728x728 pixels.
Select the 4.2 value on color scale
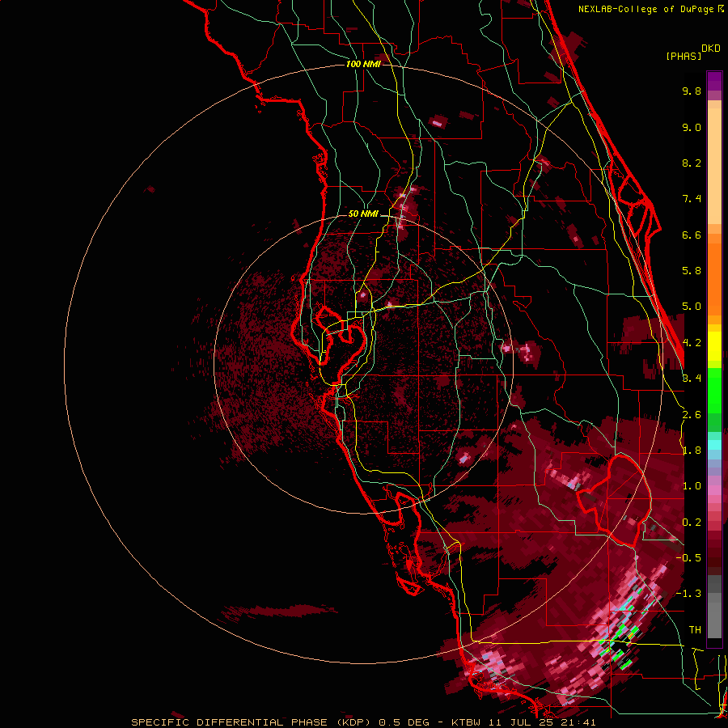pyautogui.click(x=692, y=343)
